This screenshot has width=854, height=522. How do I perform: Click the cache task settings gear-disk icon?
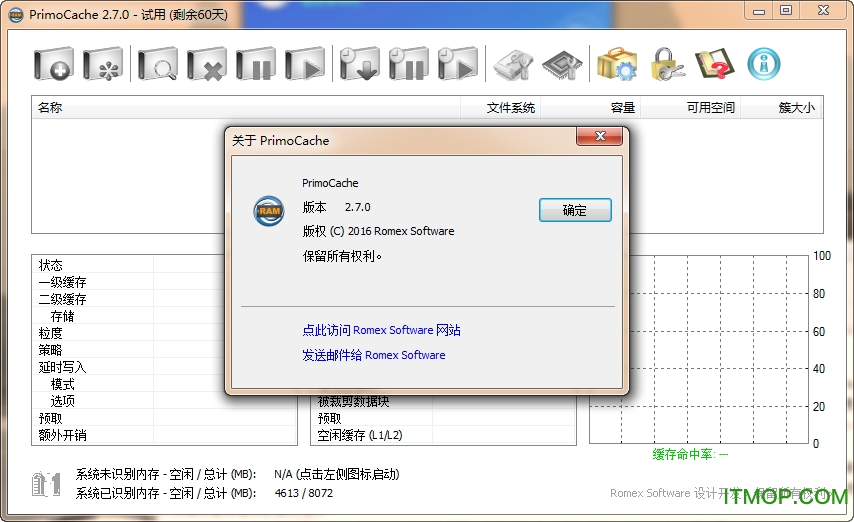click(103, 64)
